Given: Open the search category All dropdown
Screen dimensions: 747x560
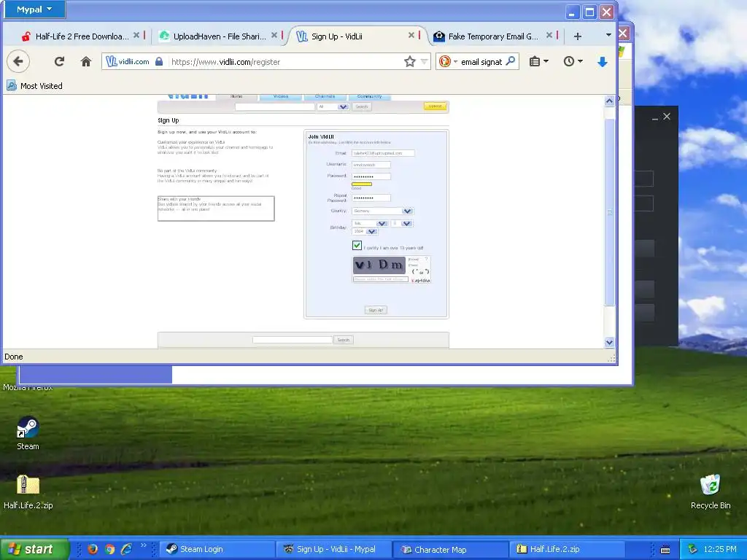Looking at the screenshot, I should coord(333,106).
